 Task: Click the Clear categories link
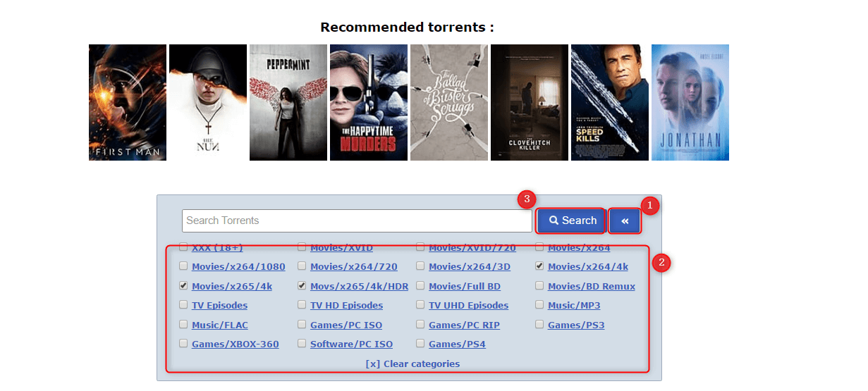412,364
